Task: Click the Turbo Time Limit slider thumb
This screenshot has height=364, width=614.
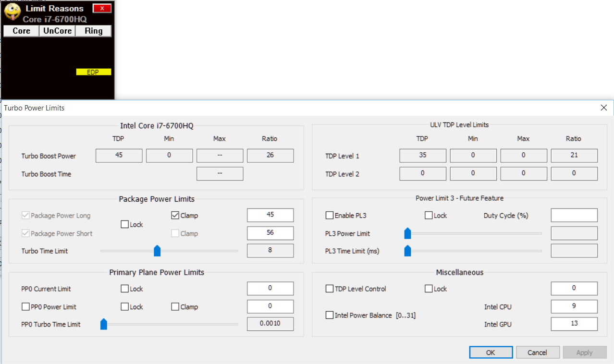Action: (157, 251)
